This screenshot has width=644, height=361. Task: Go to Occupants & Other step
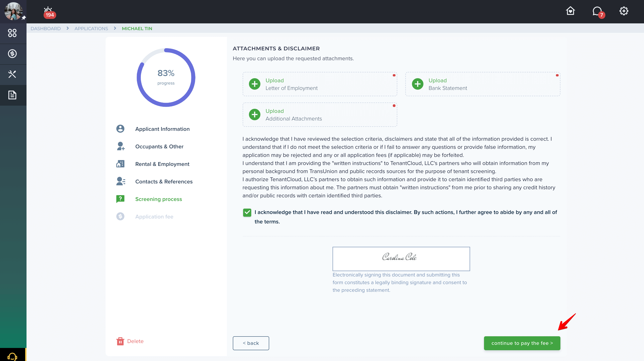(159, 147)
